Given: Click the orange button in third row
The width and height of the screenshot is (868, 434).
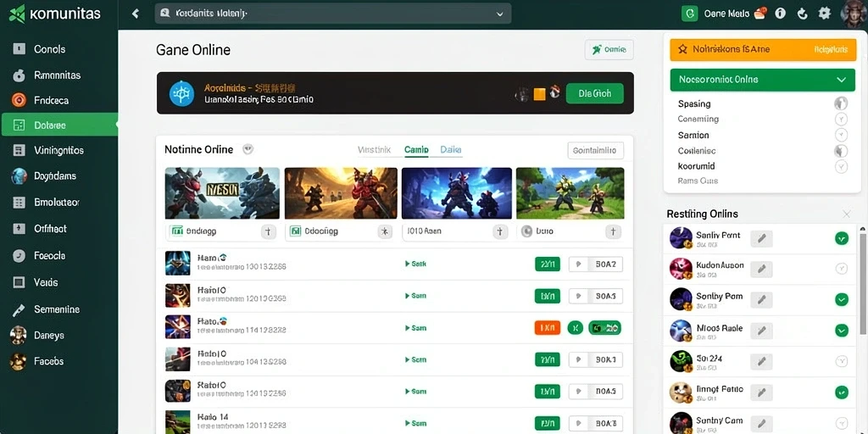Looking at the screenshot, I should click(547, 328).
